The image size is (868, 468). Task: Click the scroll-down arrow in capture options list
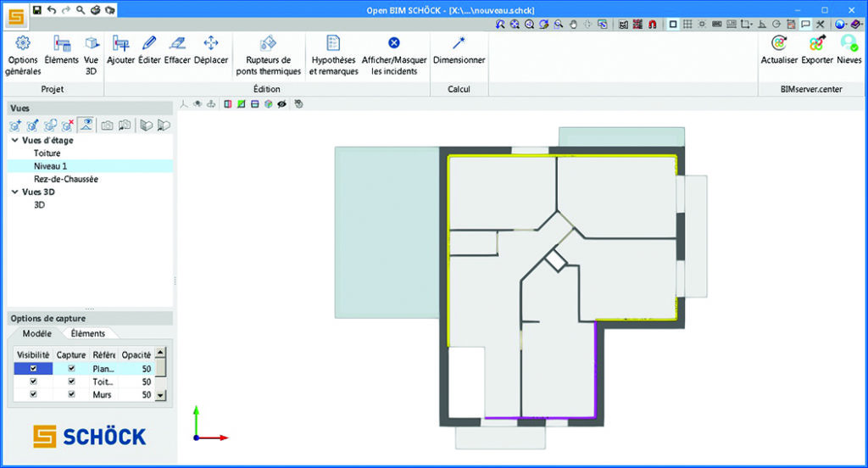tap(160, 395)
